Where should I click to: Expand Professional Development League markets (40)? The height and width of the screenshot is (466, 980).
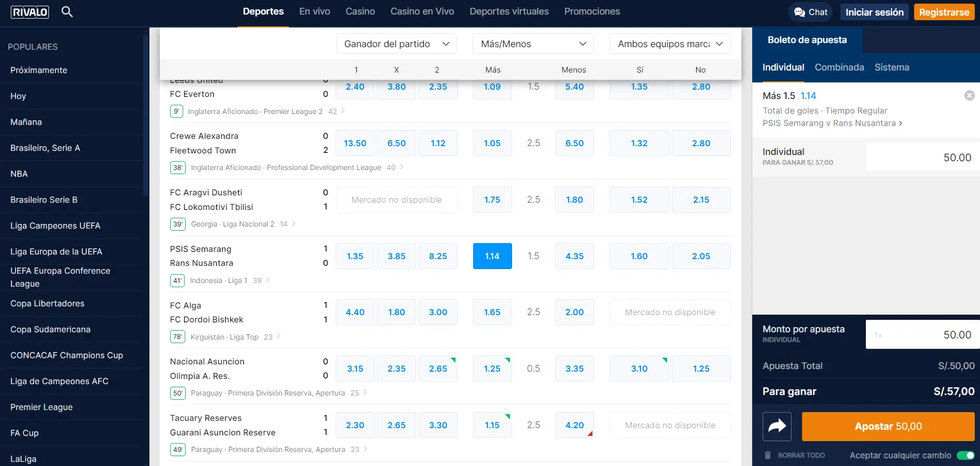click(395, 167)
